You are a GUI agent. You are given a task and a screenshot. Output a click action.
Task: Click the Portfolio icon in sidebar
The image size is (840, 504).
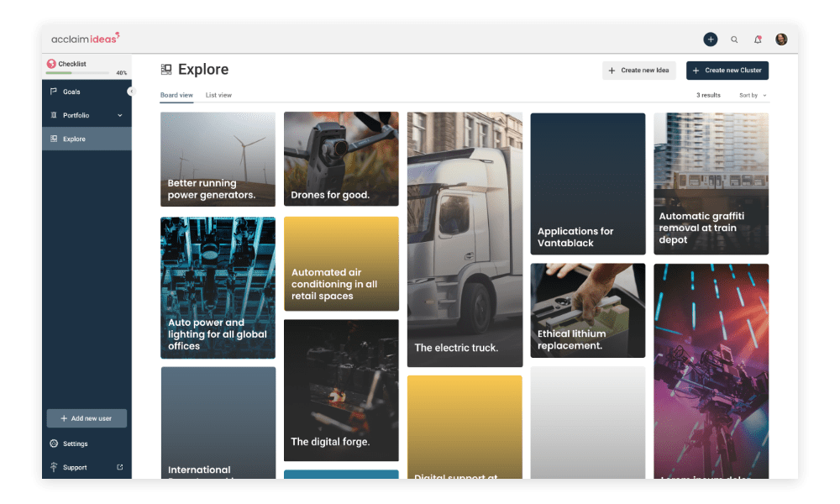[x=54, y=115]
